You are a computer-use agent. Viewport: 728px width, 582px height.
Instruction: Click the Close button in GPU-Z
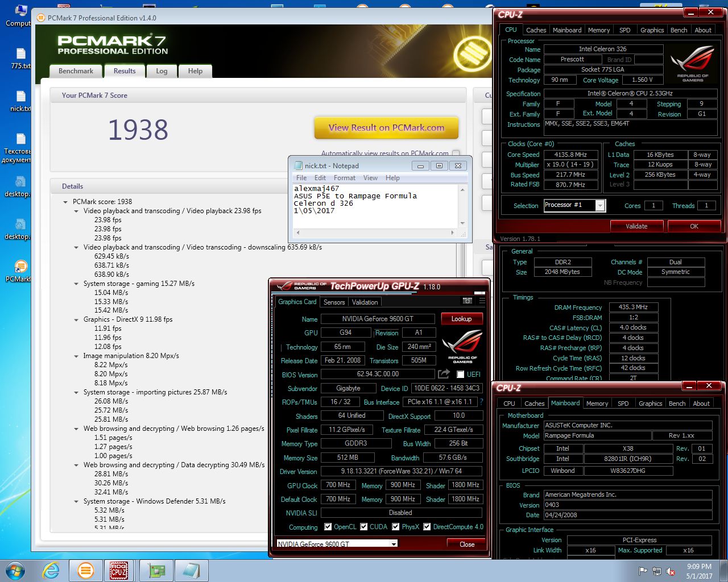click(x=467, y=544)
